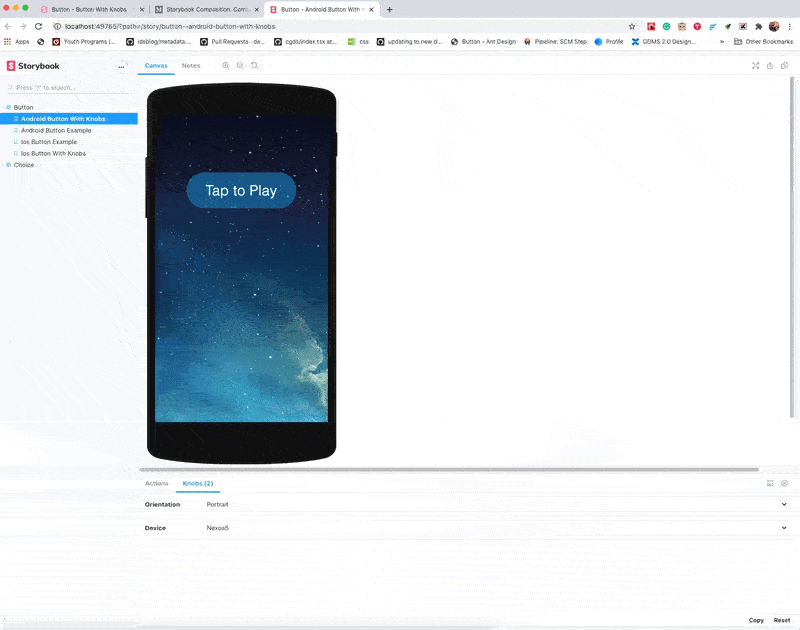
Task: Open the Chrome three-dot menu
Action: [790, 27]
